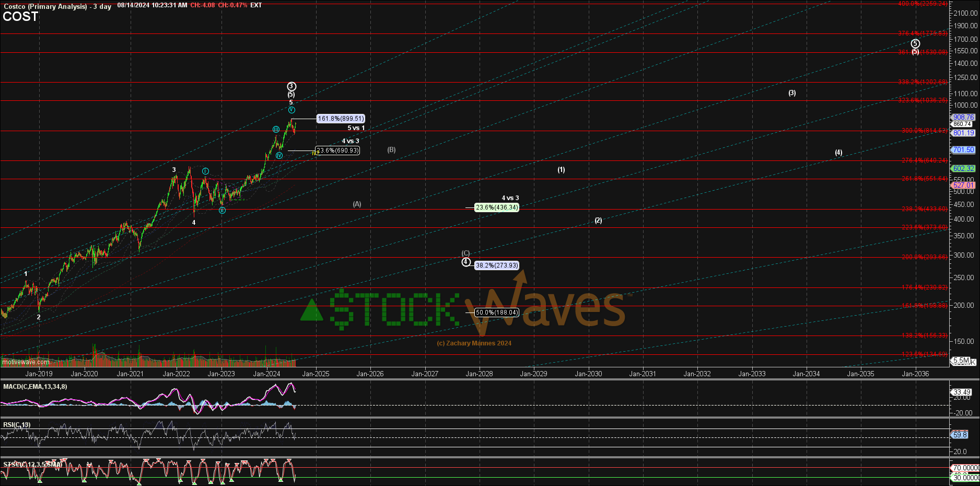Click the CH:-4.08 change value
This screenshot has height=486, width=980.
click(x=203, y=5)
